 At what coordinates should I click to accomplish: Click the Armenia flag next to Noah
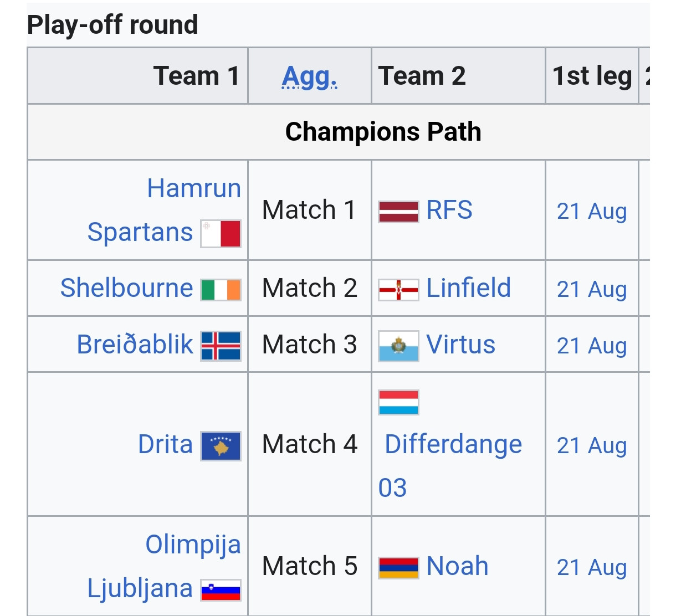tap(398, 568)
